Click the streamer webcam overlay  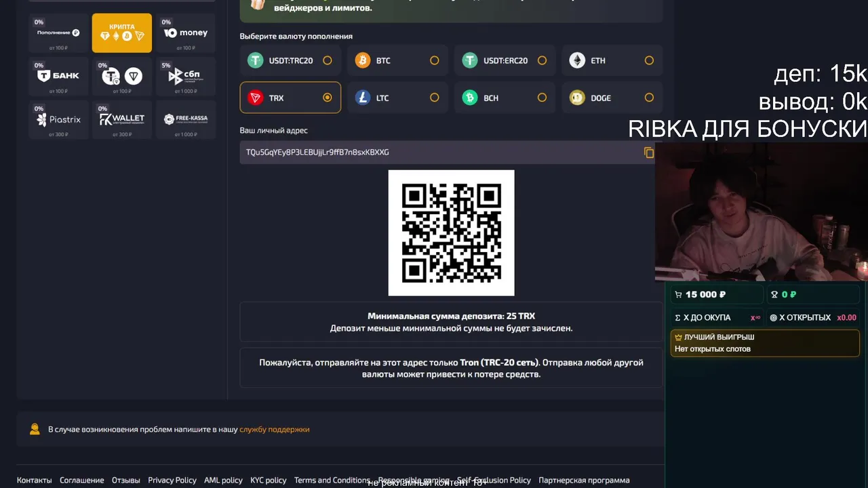(761, 211)
